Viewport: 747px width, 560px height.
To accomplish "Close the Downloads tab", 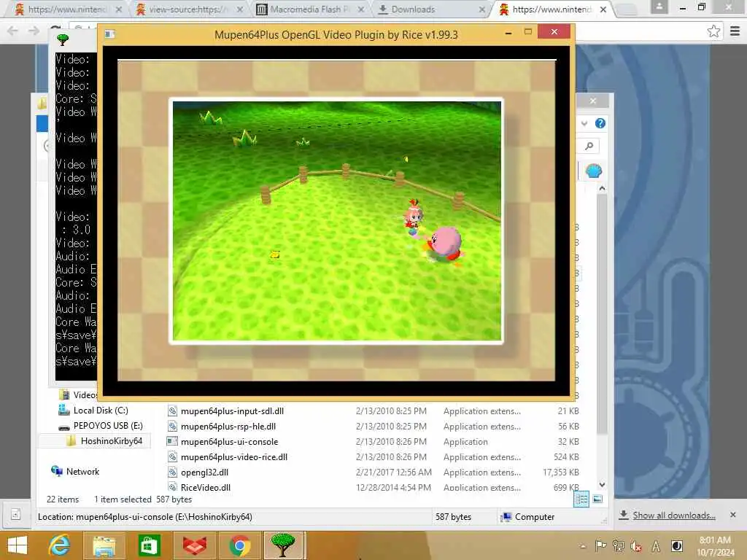I will (481, 9).
